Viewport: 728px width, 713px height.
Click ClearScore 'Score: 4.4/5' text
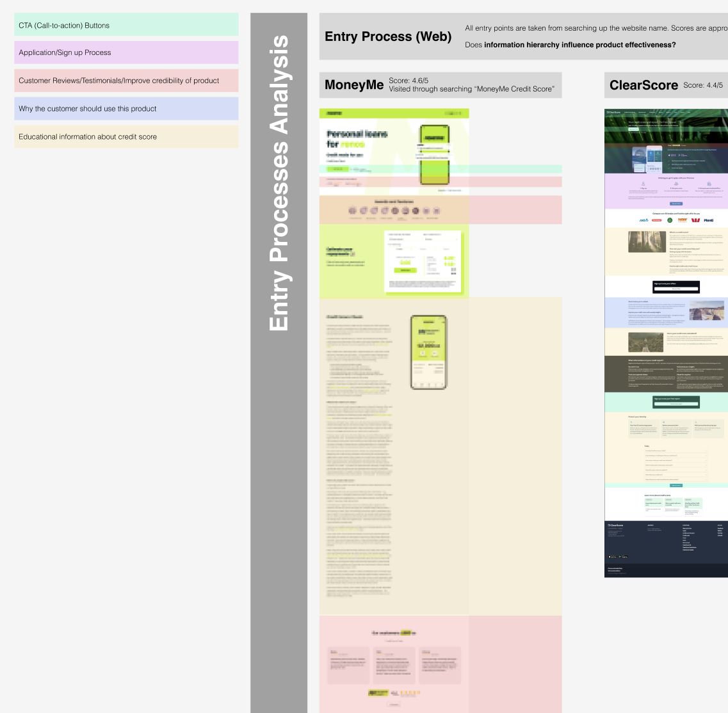[x=703, y=85]
